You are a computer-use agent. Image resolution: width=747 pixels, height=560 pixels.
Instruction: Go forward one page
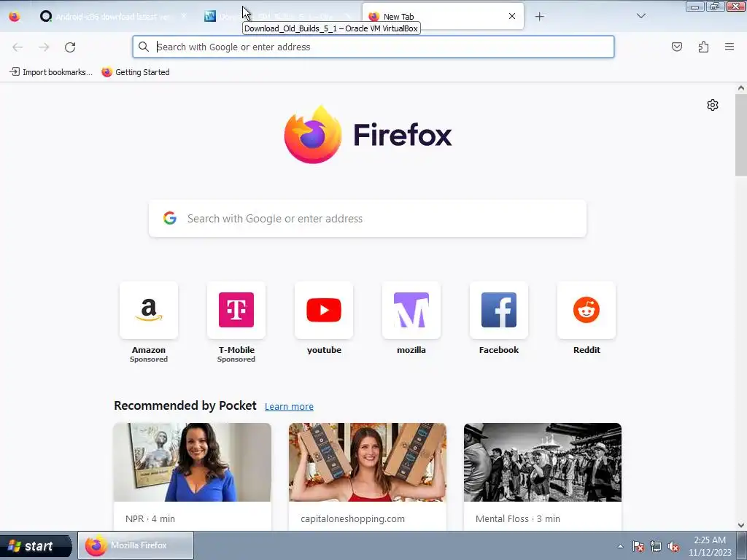44,47
